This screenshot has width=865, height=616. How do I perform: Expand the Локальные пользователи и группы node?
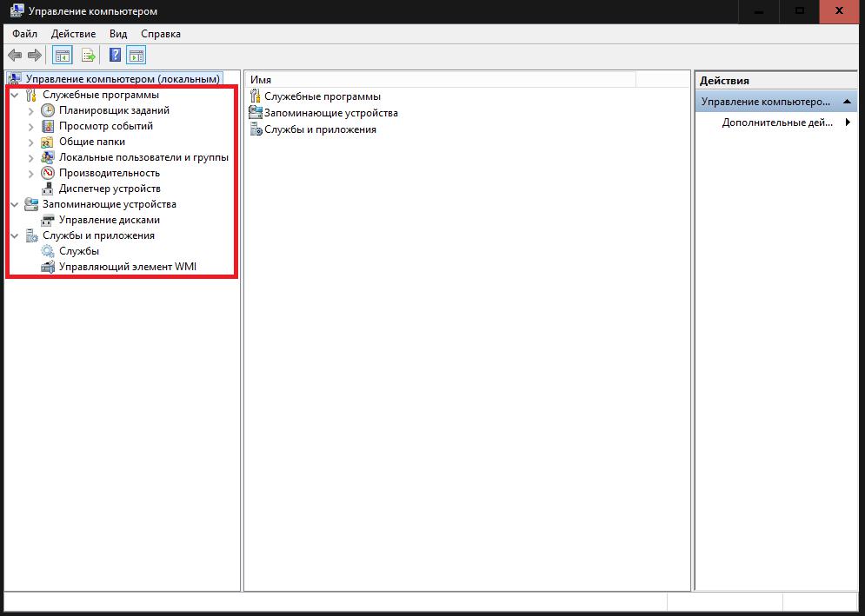click(31, 158)
